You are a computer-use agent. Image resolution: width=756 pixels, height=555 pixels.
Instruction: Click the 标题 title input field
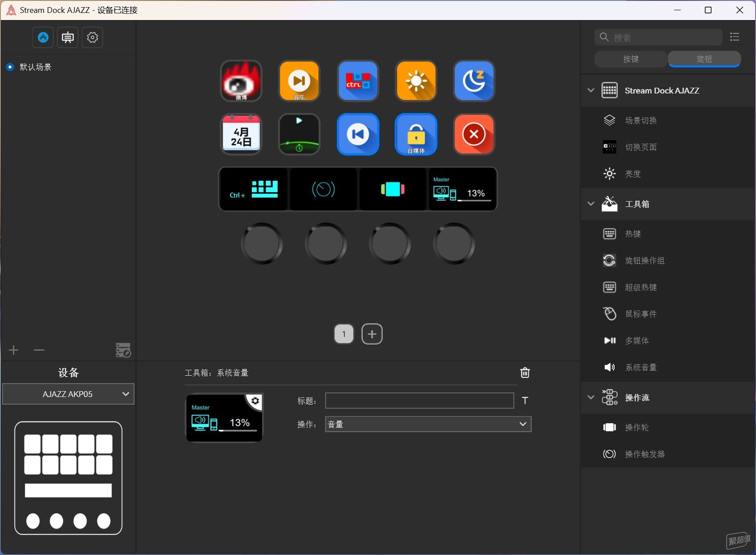[420, 401]
